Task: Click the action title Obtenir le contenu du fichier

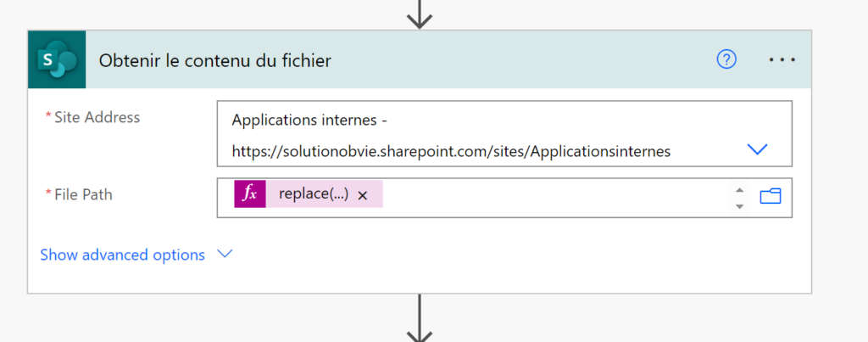Action: click(x=214, y=60)
